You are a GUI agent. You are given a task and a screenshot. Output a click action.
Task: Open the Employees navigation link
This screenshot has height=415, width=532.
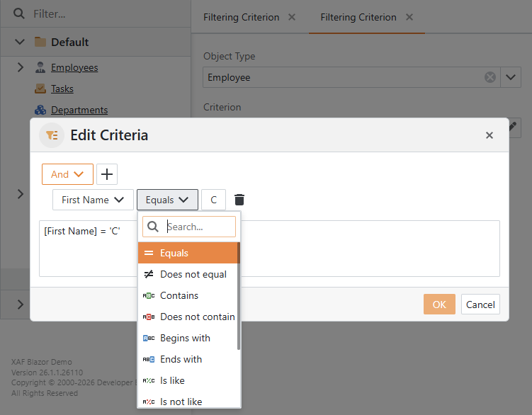tap(74, 67)
